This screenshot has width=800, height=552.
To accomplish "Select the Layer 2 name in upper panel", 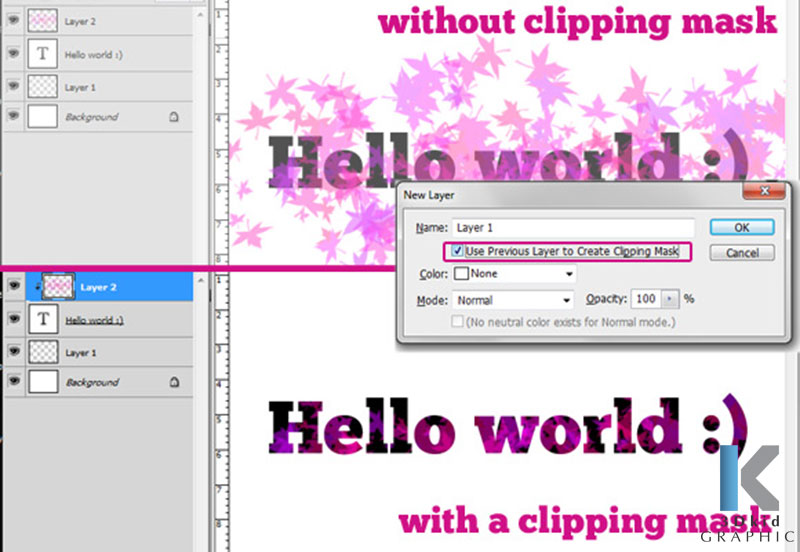I will 80,21.
